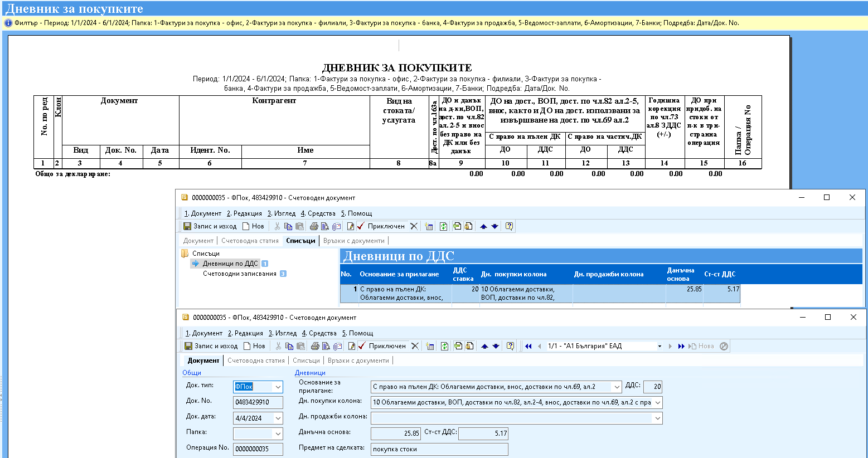Click the paperclip attachment icon in lower window
The width and height of the screenshot is (868, 458).
pos(337,346)
